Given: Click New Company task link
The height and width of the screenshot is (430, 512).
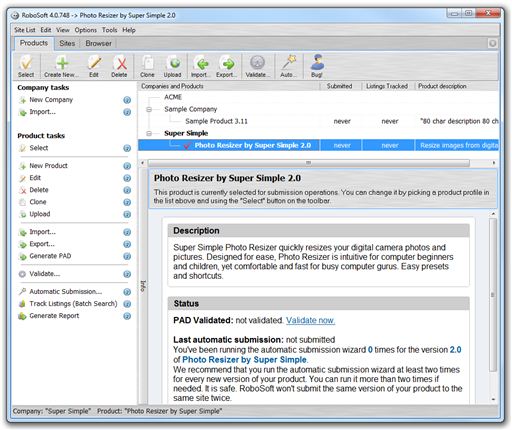Looking at the screenshot, I should click(x=51, y=100).
